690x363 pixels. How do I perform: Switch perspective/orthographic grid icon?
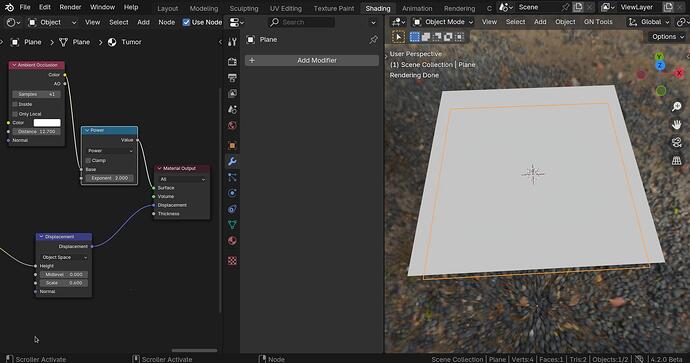(x=677, y=160)
